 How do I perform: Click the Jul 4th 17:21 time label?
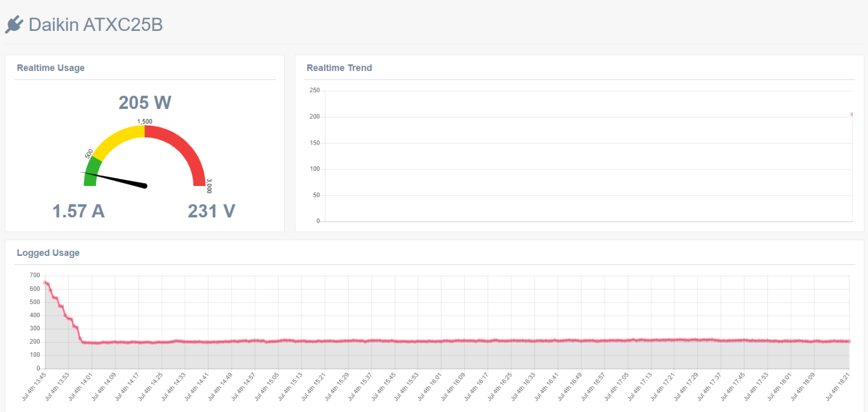(x=662, y=387)
